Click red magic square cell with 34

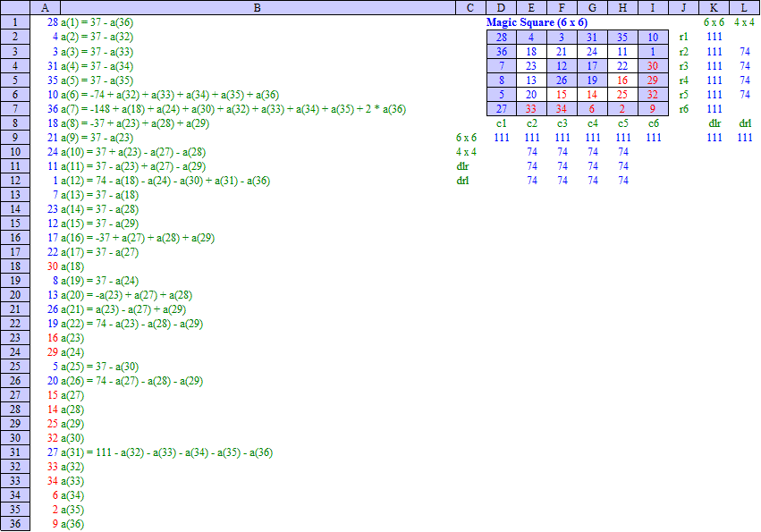click(562, 109)
